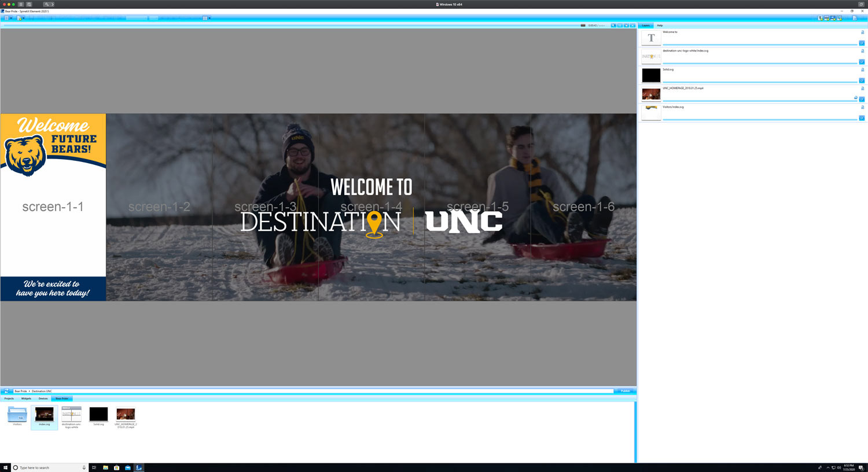Click small document icon on Visitors/index.svg layer
The width and height of the screenshot is (868, 472).
click(x=862, y=108)
